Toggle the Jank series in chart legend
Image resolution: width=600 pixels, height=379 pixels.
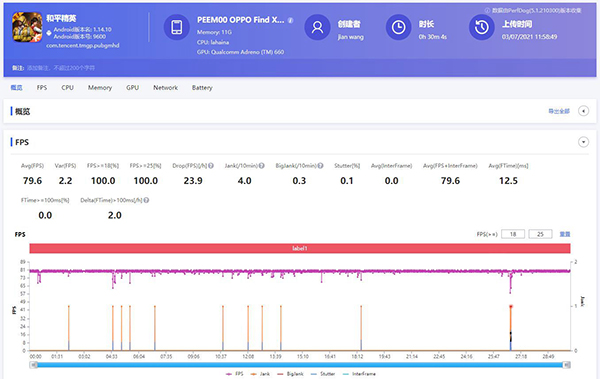point(260,374)
